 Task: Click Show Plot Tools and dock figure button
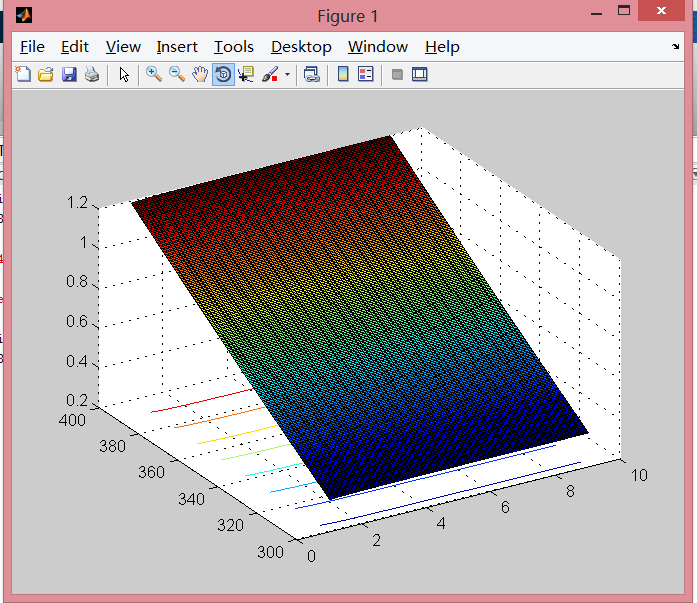coord(420,74)
